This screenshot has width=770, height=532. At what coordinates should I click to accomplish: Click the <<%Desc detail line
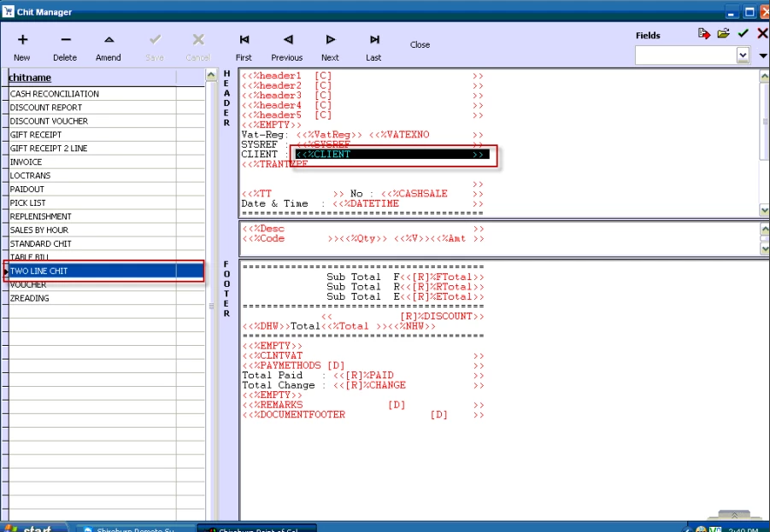362,229
